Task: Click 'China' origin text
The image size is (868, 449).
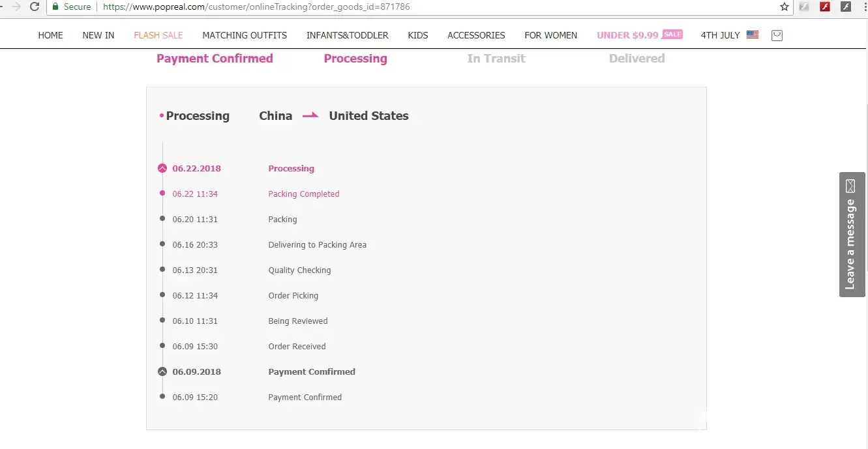Action: [x=275, y=116]
